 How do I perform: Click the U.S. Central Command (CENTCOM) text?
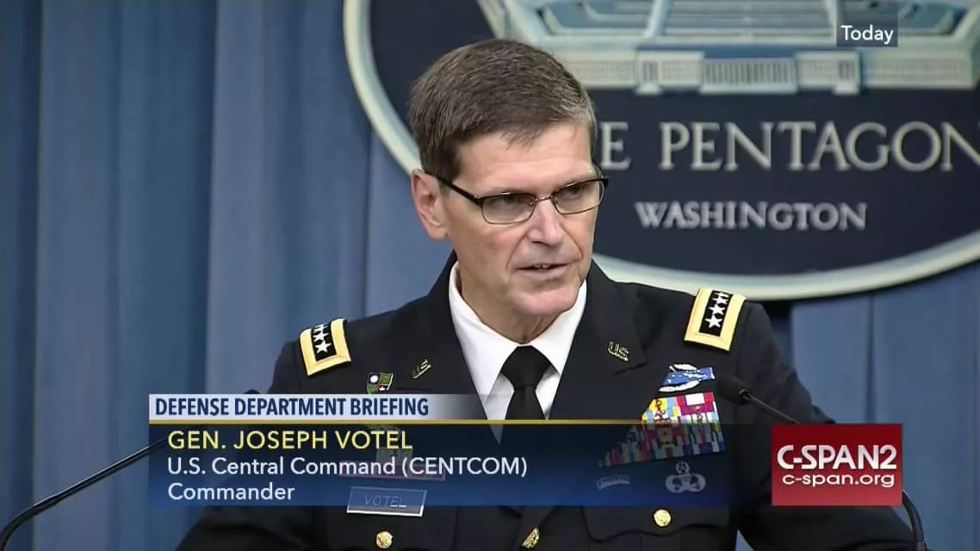(x=347, y=466)
